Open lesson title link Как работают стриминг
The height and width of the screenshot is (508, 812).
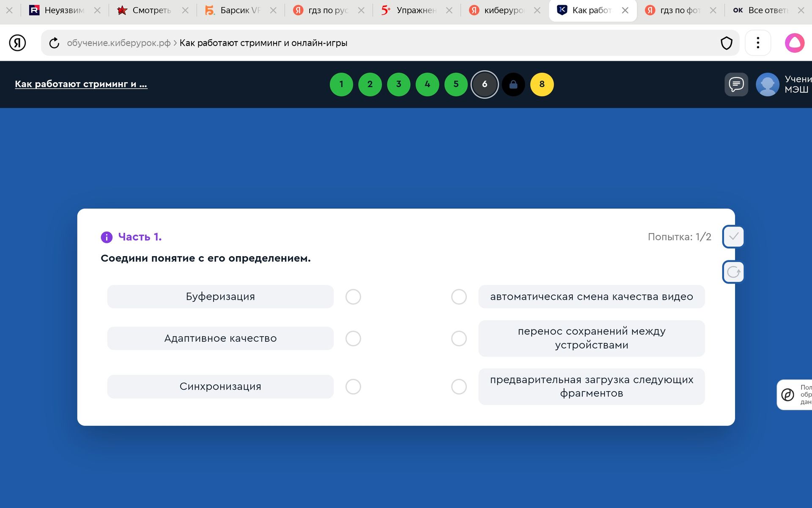point(81,84)
